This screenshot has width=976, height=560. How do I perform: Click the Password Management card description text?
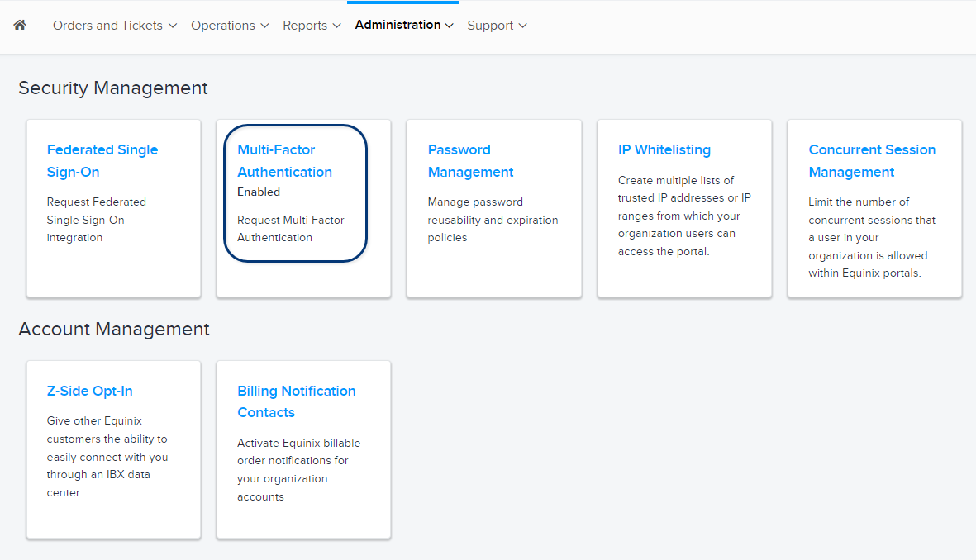tap(493, 220)
